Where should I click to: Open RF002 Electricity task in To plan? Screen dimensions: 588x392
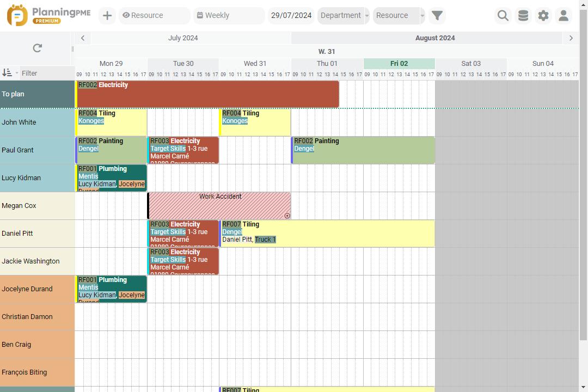(x=207, y=94)
